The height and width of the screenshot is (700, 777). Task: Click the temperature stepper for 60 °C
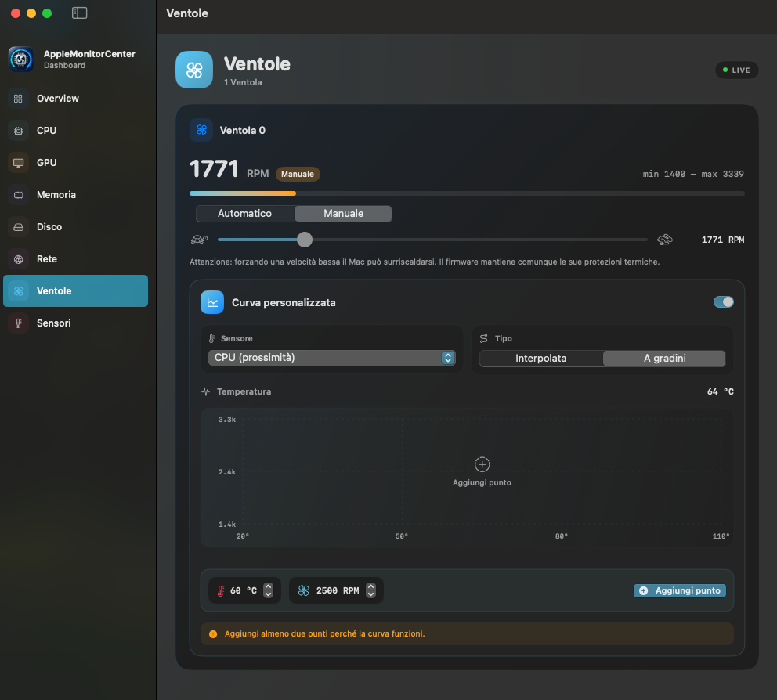[268, 591]
